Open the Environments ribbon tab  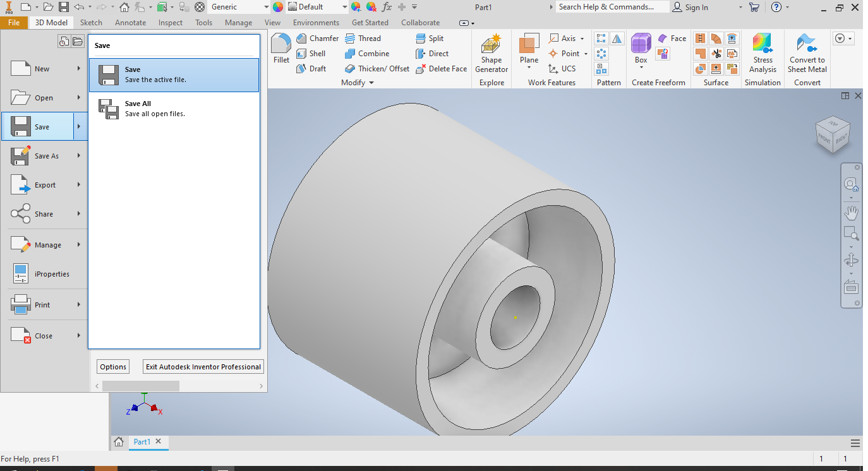[316, 22]
